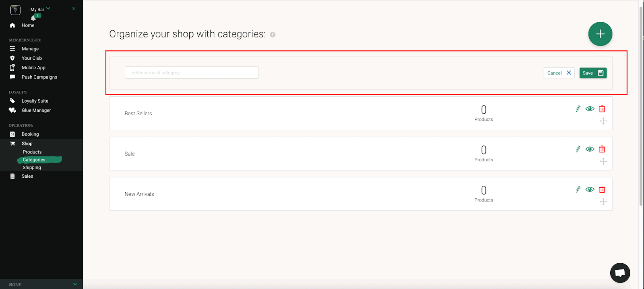Expand the Setup section chevron
Viewport: 644px width, 289px height.
click(75, 284)
